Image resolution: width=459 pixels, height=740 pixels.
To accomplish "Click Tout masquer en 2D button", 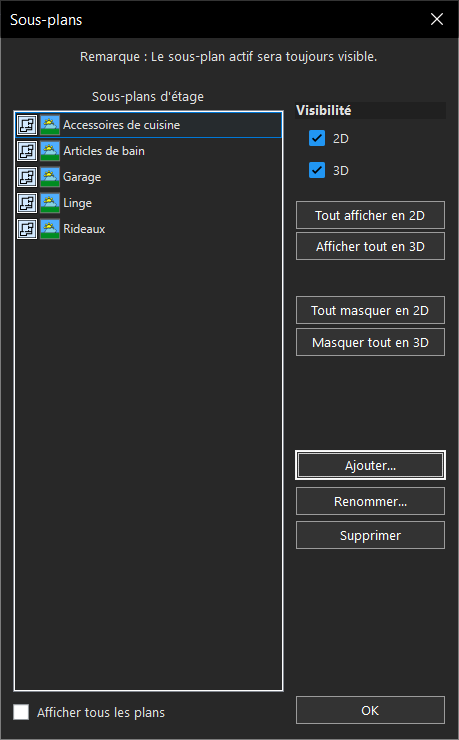I will click(x=370, y=311).
